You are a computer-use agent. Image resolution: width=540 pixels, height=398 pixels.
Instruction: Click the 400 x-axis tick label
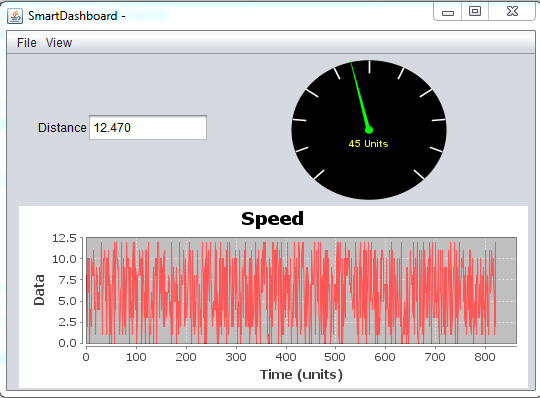286,357
